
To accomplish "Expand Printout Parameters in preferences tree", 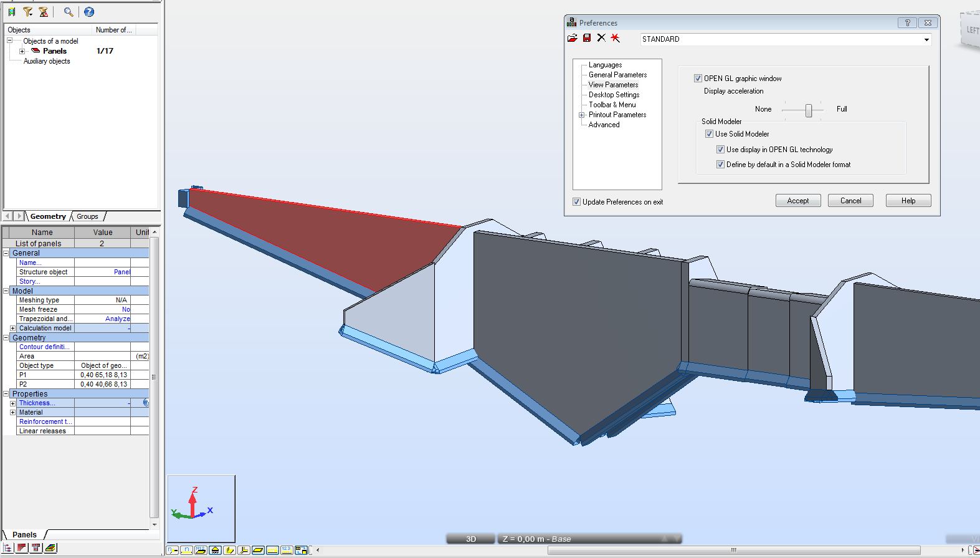I will point(581,115).
